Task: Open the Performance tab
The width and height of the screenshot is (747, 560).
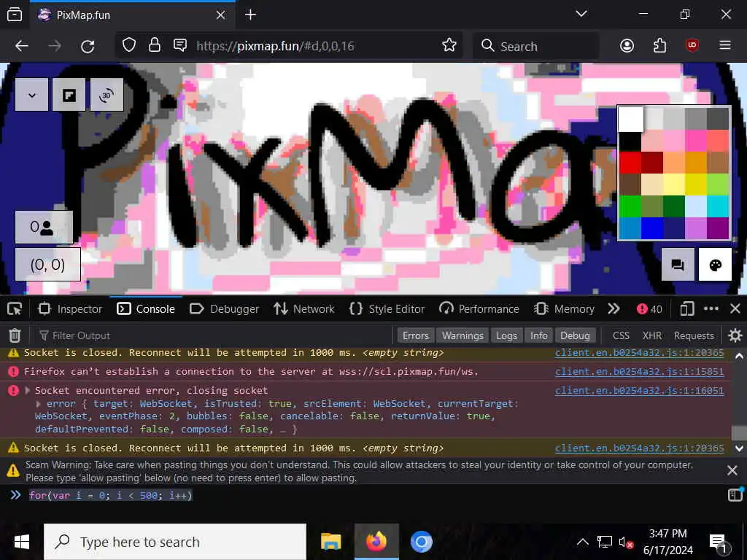Action: point(479,309)
